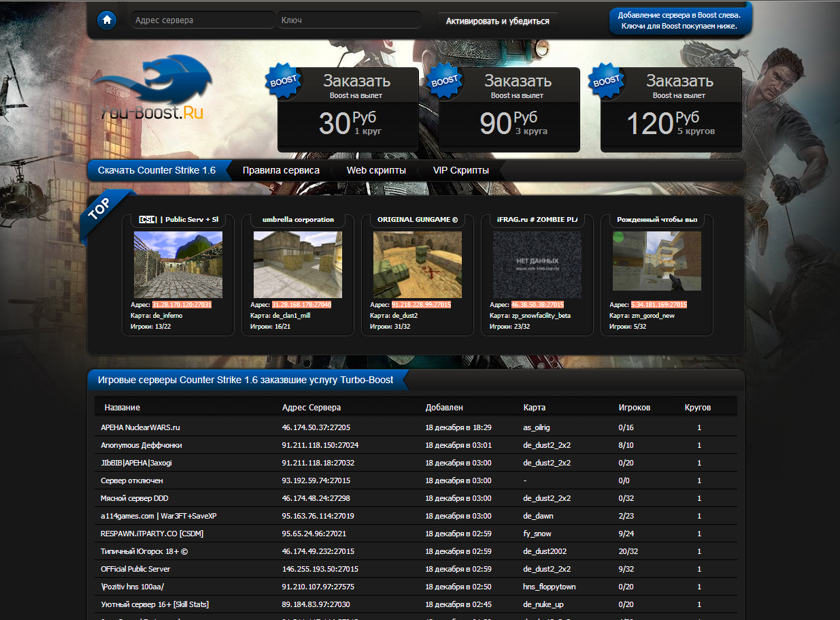Focus the Адрес сервера input field
This screenshot has width=840, height=620.
(203, 20)
